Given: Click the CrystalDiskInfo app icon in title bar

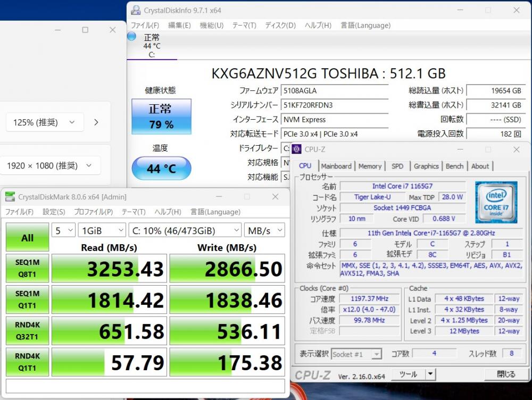Looking at the screenshot, I should (136, 10).
